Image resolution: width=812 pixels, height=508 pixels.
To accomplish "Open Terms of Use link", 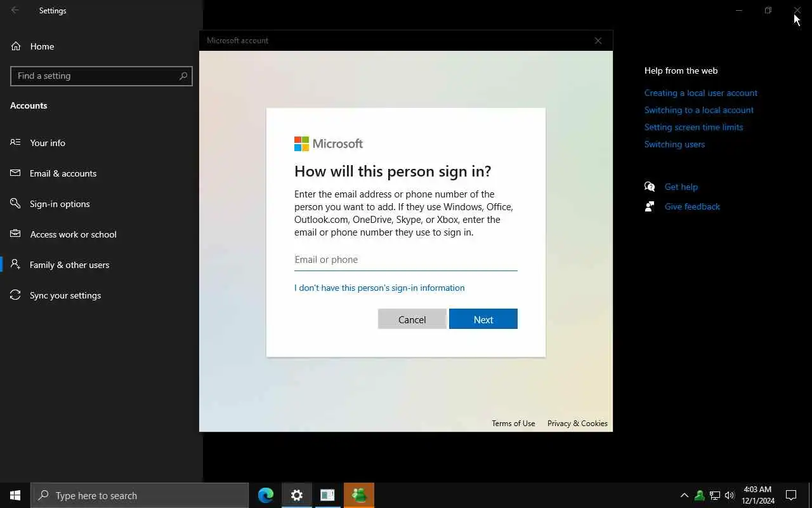I will [x=513, y=424].
